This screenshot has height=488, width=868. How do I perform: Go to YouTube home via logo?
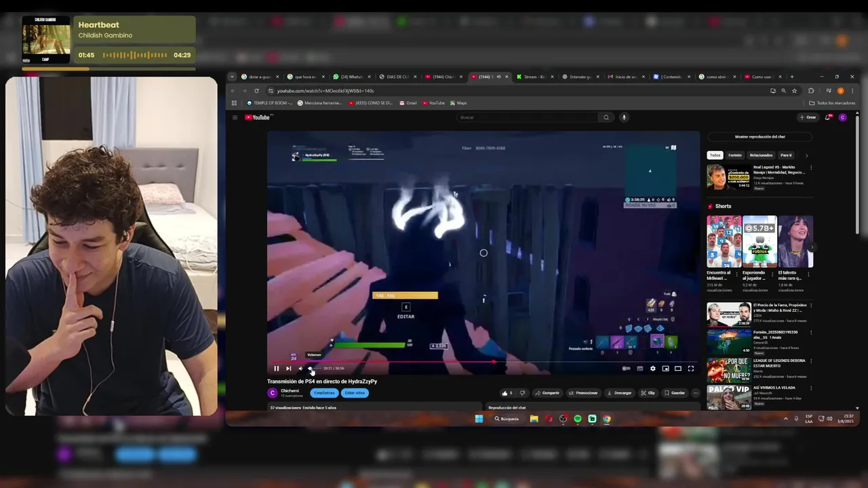pyautogui.click(x=258, y=117)
